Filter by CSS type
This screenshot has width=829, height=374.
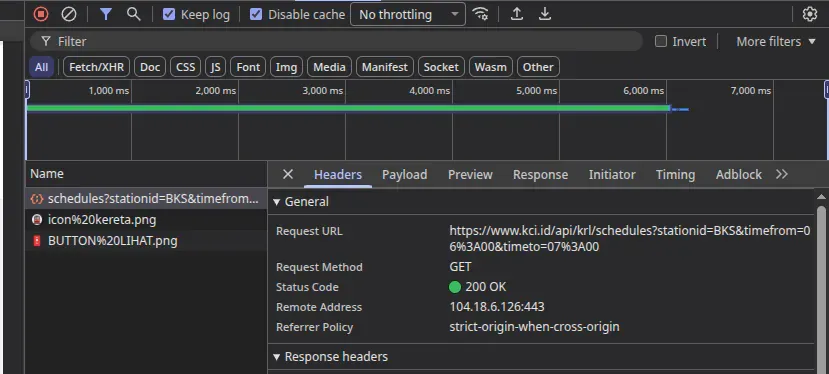[186, 67]
